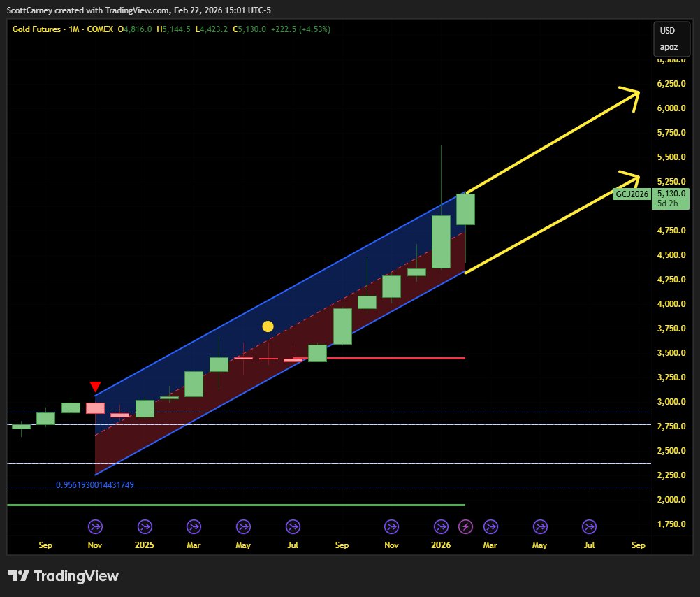Open the 1M timeframe selector
700x597 pixels.
(x=73, y=29)
